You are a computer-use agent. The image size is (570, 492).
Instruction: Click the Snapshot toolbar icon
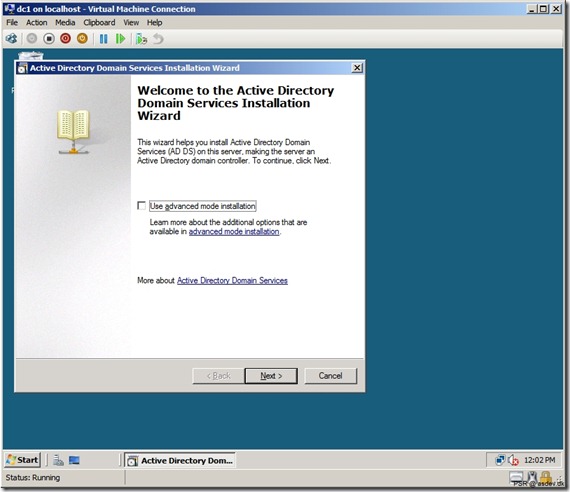pos(141,39)
